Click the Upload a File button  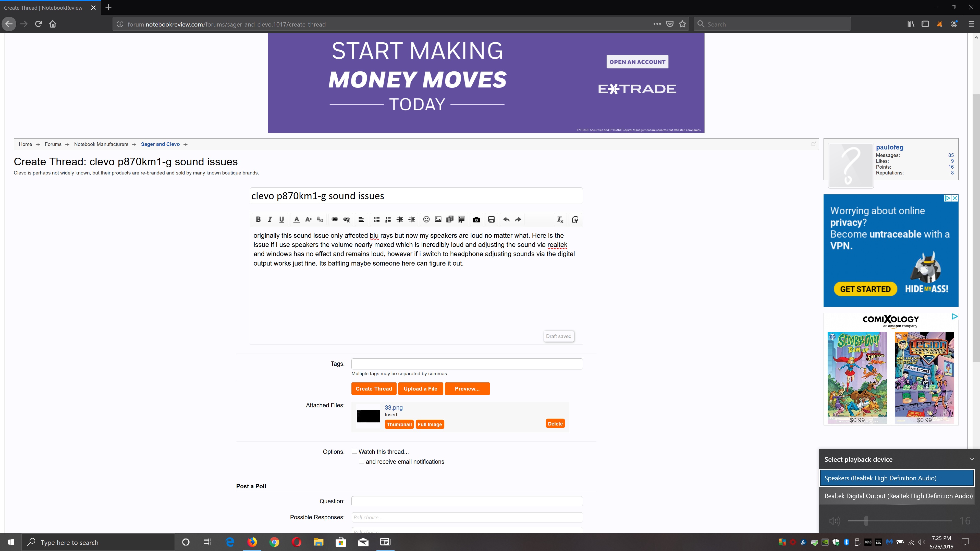coord(420,389)
